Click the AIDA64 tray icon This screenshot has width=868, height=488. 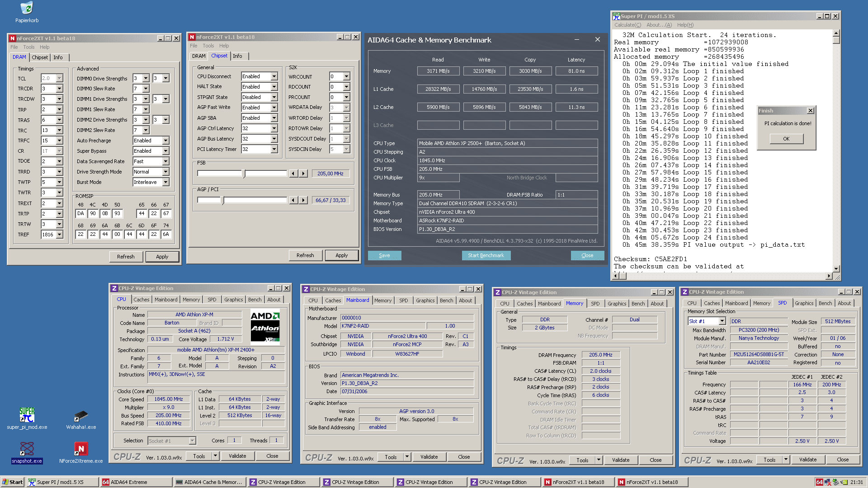point(819,482)
